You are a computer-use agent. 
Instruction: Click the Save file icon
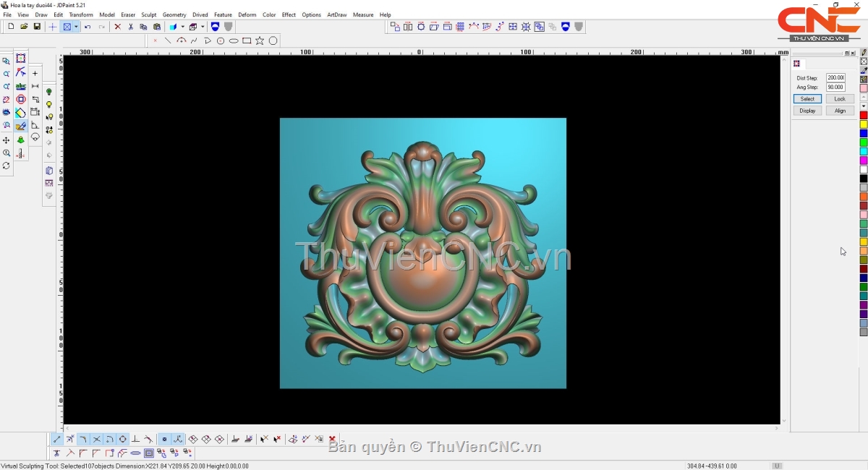pos(37,27)
